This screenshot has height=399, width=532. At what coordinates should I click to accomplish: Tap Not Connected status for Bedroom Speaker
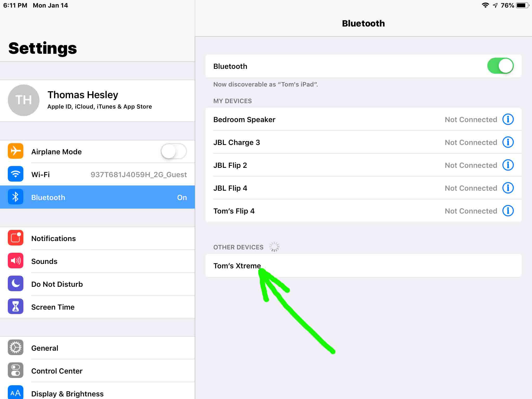471,119
